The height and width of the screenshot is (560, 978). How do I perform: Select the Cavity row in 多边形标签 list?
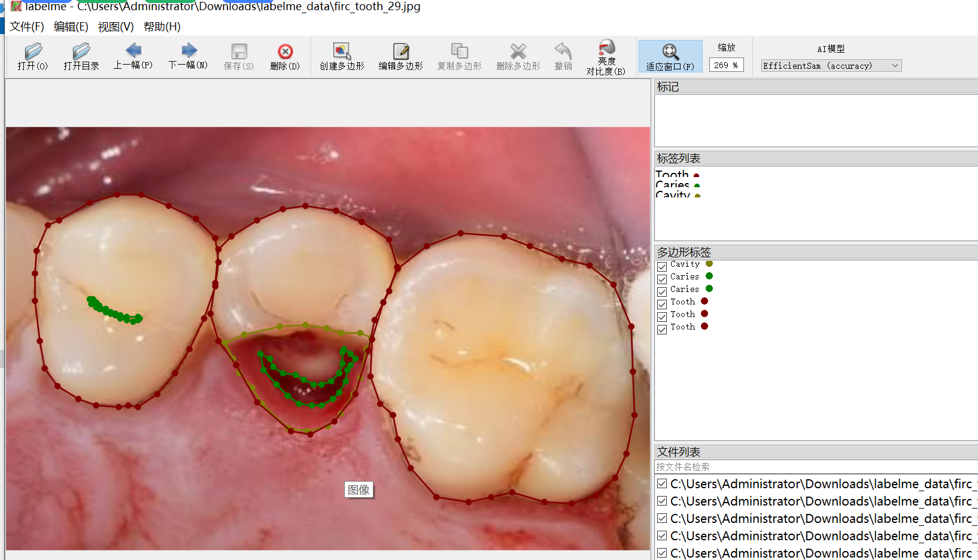coord(816,264)
